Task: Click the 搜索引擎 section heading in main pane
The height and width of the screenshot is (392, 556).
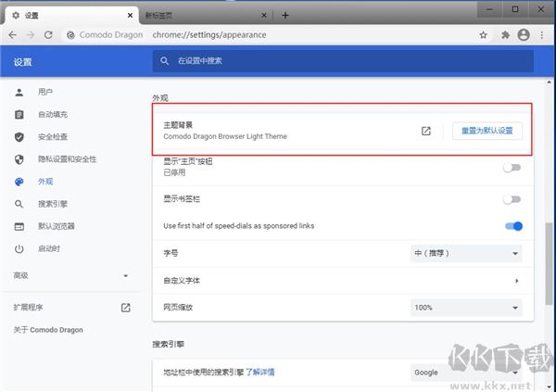Action: pos(168,344)
